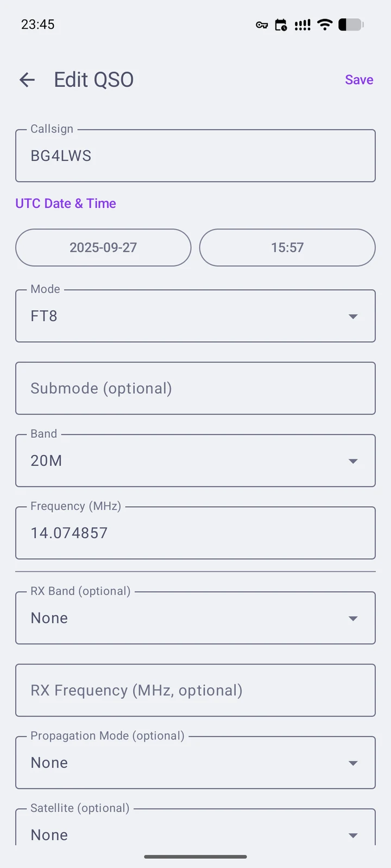Edit the Frequency field 14.074857
Image resolution: width=391 pixels, height=868 pixels.
[195, 533]
